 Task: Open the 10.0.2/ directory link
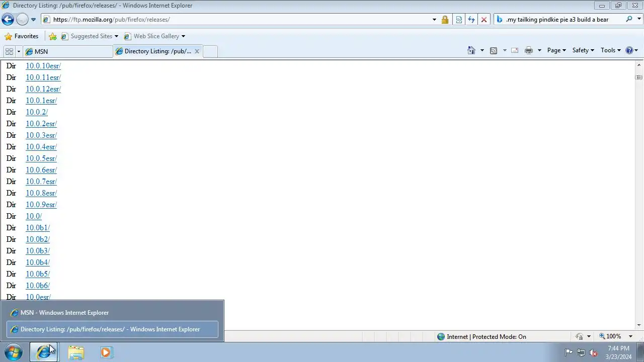pyautogui.click(x=37, y=112)
